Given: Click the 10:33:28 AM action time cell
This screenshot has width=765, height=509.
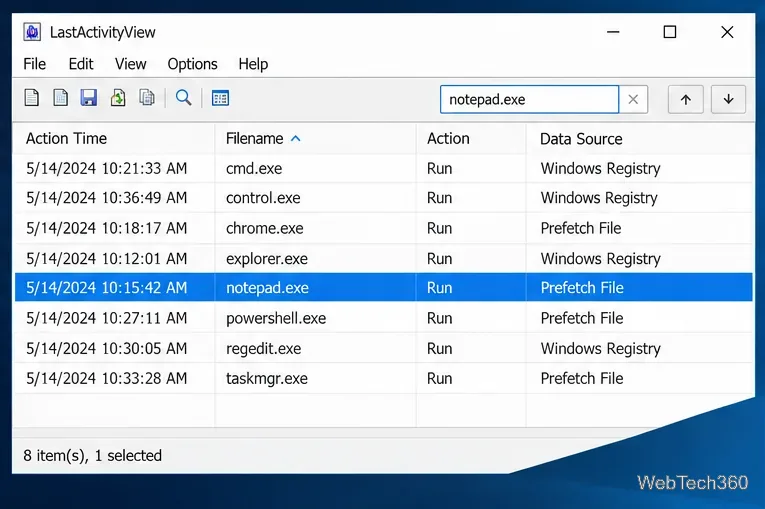Looking at the screenshot, I should click(x=106, y=378).
